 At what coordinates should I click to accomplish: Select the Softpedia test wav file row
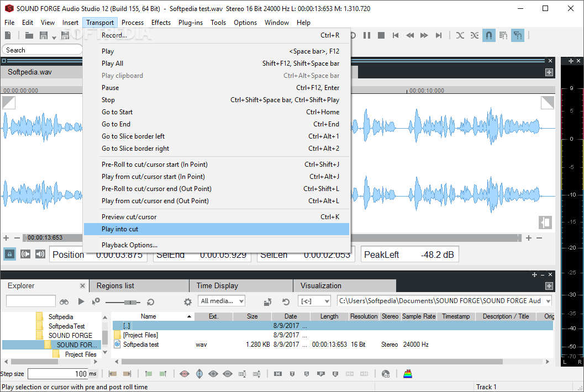pyautogui.click(x=332, y=345)
